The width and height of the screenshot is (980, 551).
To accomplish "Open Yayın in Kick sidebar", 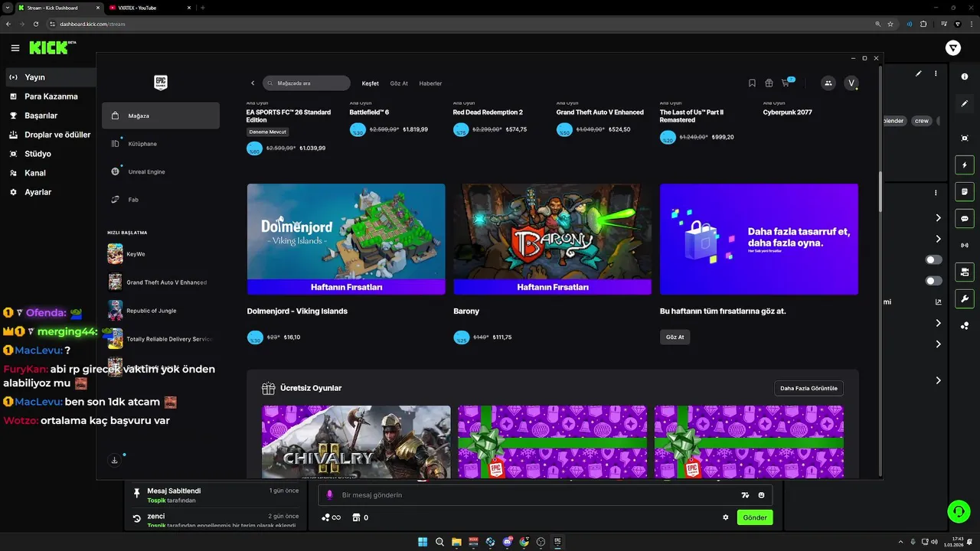I will tap(49, 77).
